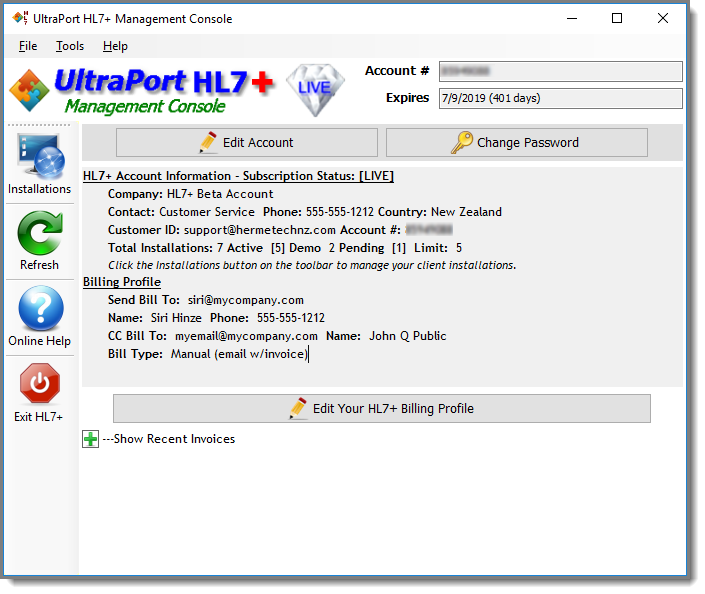This screenshot has height=594, width=705.
Task: Maximize the Management Console window
Action: click(x=617, y=18)
